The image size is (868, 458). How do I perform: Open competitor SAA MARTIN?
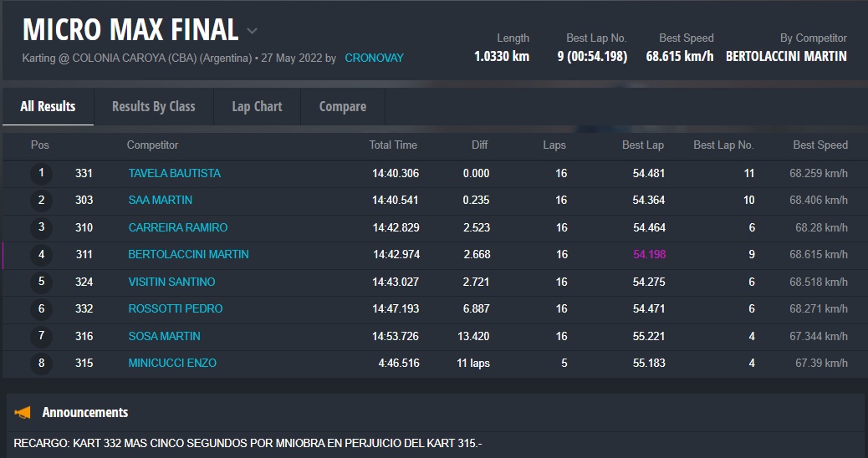pyautogui.click(x=160, y=201)
